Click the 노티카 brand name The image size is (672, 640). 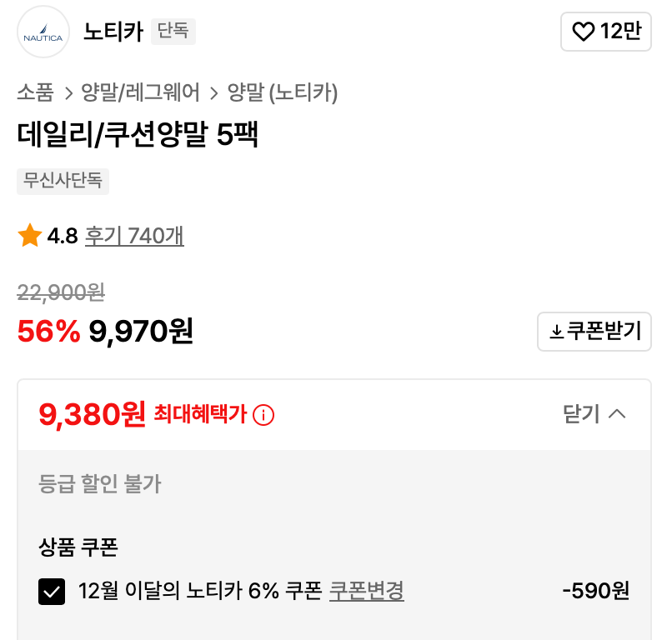coord(113,32)
